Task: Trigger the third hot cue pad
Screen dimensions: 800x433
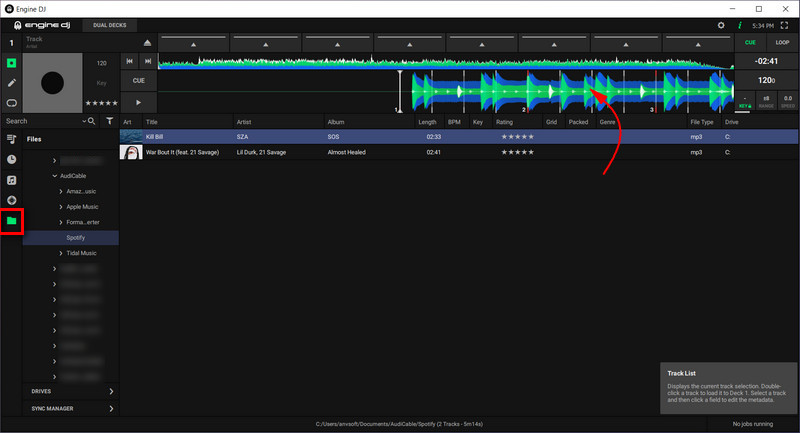Action: [x=337, y=43]
